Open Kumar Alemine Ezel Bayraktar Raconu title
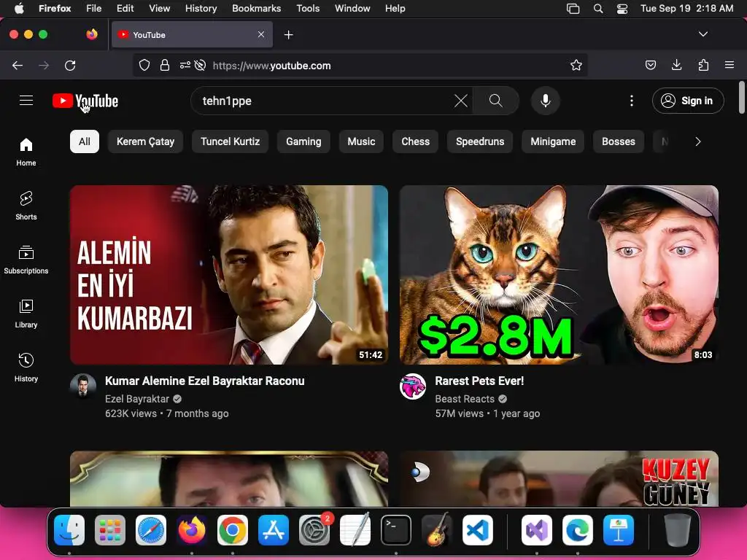 click(x=204, y=381)
